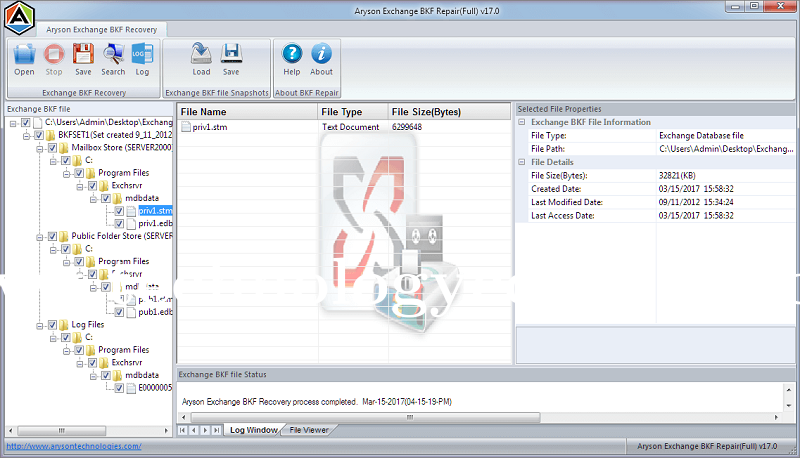The width and height of the screenshot is (800, 458).
Task: Click the Open BKF file icon
Action: tap(24, 54)
